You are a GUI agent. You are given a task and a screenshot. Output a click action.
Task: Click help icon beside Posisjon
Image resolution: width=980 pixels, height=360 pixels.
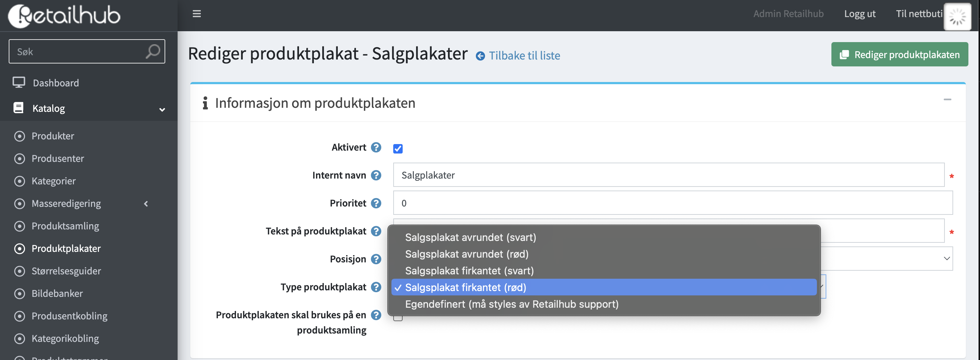coord(376,259)
